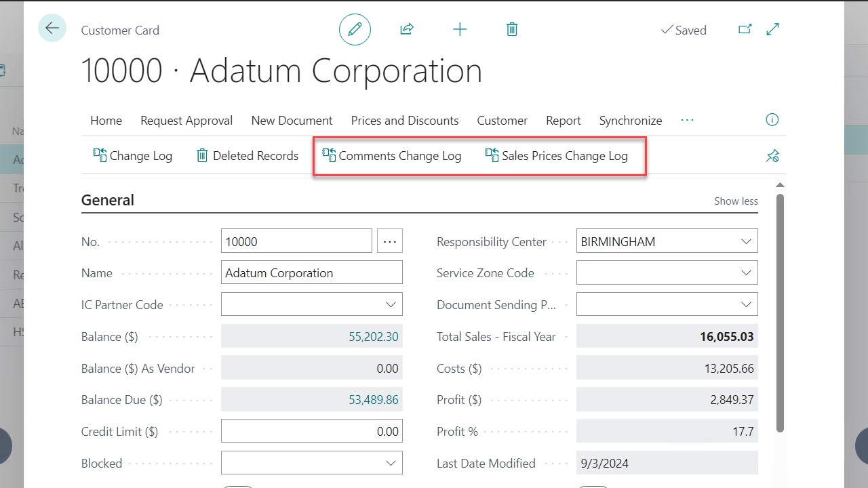Viewport: 868px width, 488px height.
Task: Switch to the Report menu
Action: click(563, 120)
